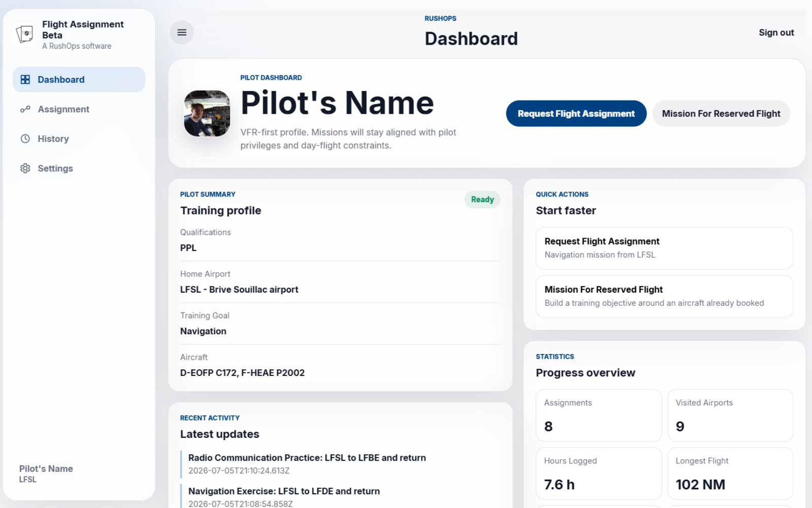The width and height of the screenshot is (812, 508).
Task: Click the PPL qualification value
Action: (188, 248)
